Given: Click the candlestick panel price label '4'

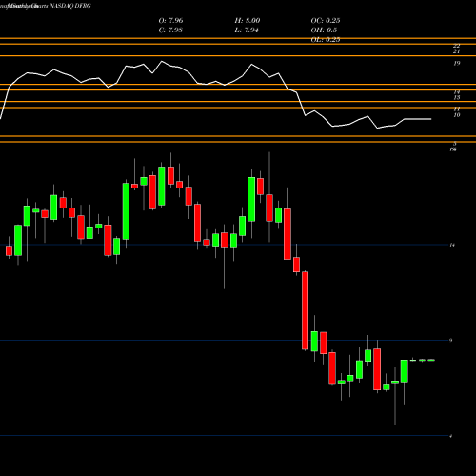Looking at the screenshot, I should [x=451, y=436].
